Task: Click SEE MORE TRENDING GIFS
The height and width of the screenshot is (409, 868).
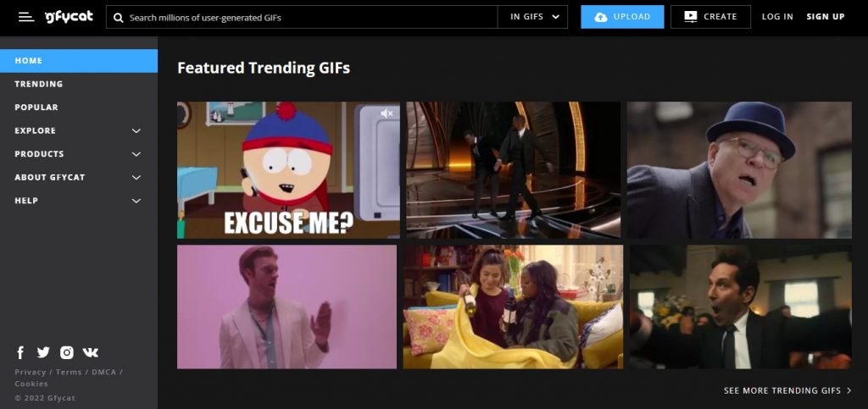Action: (x=782, y=390)
